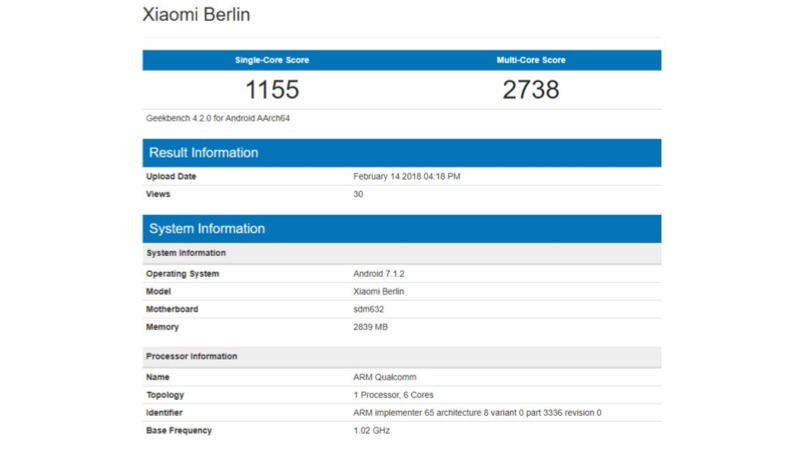Screen dimensions: 801x449
Task: Select the ARM implementer identifier text
Action: pyautogui.click(x=477, y=413)
